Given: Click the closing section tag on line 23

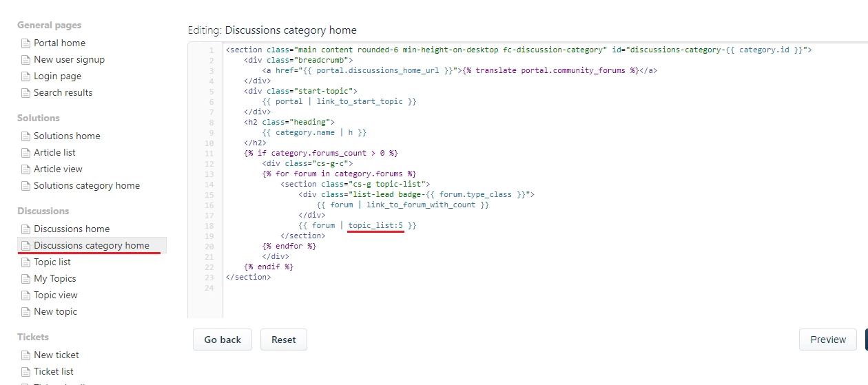Looking at the screenshot, I should tap(248, 277).
